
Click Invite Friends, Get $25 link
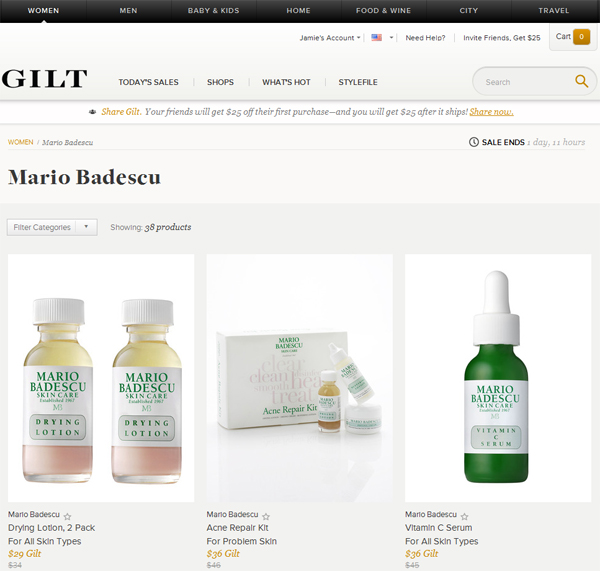(502, 38)
